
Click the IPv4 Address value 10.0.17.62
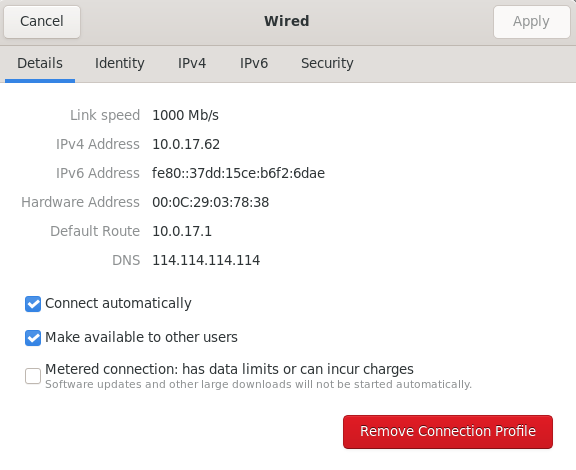click(x=186, y=144)
